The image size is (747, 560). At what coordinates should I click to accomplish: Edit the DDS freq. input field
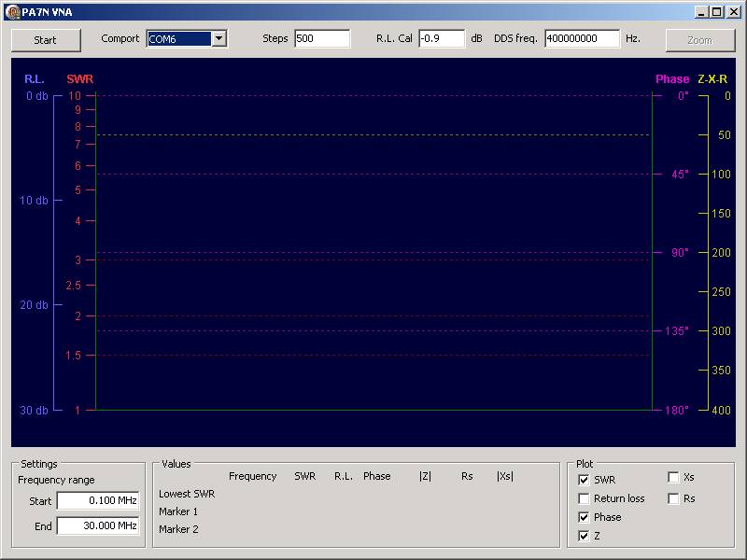pyautogui.click(x=582, y=39)
